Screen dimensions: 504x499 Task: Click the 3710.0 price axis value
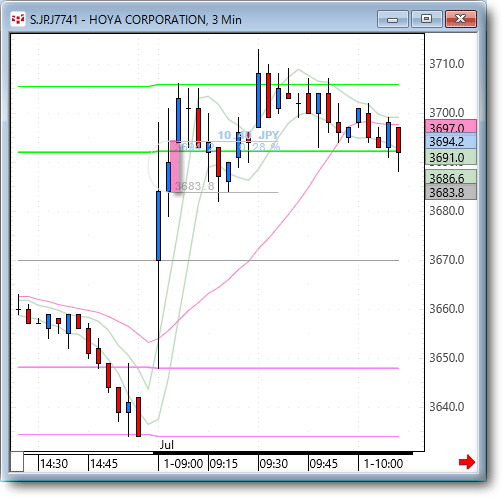[446, 64]
